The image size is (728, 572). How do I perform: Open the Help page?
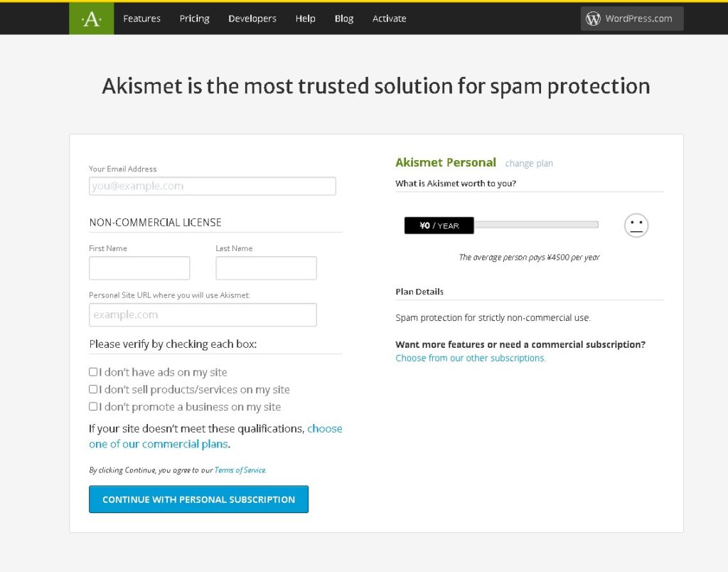[305, 18]
